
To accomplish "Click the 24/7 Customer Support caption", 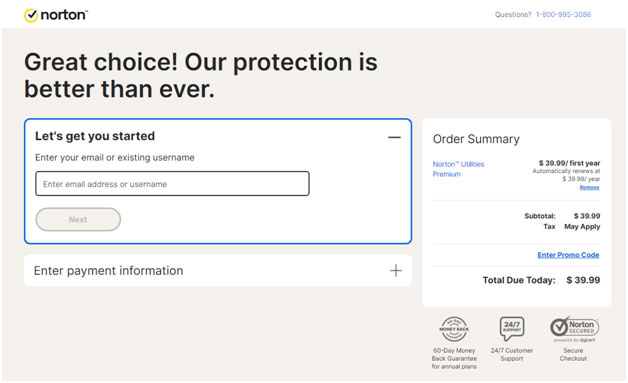I will [512, 355].
